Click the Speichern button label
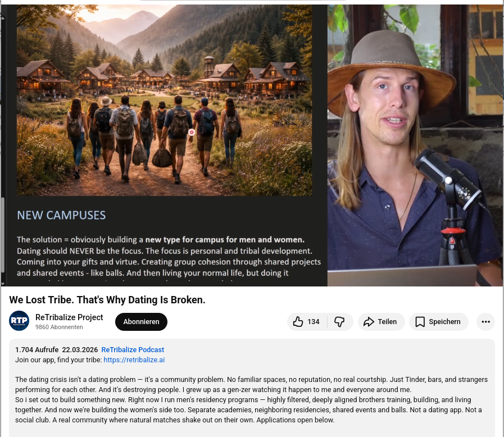This screenshot has height=437, width=504. (x=444, y=322)
